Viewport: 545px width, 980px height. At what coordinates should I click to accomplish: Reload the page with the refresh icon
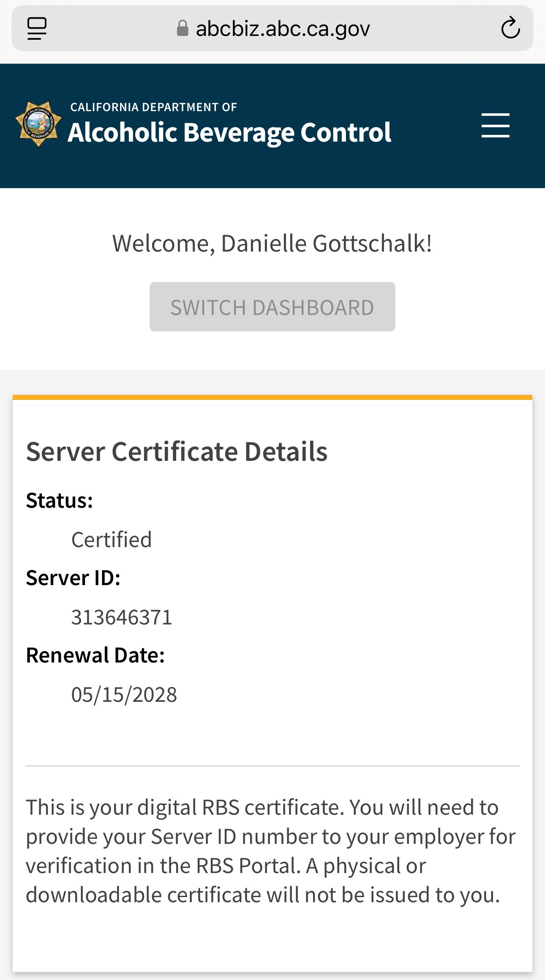coord(510,28)
